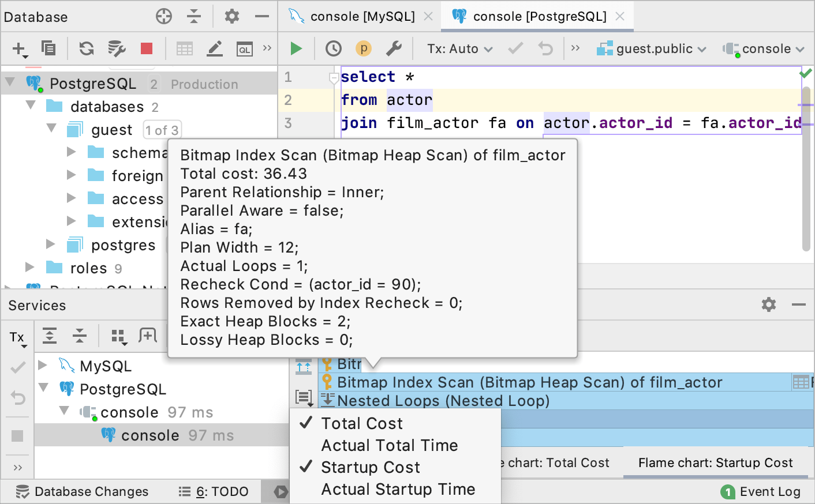Run the query with green Execute button

coord(296,49)
